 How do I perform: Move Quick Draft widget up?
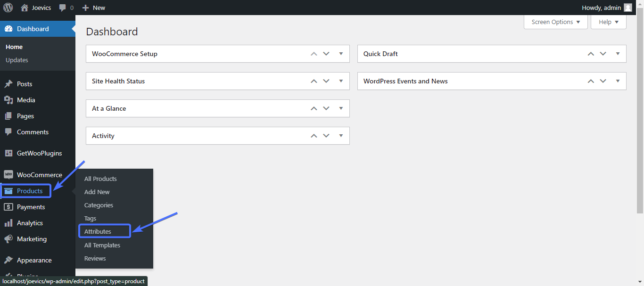pyautogui.click(x=591, y=54)
